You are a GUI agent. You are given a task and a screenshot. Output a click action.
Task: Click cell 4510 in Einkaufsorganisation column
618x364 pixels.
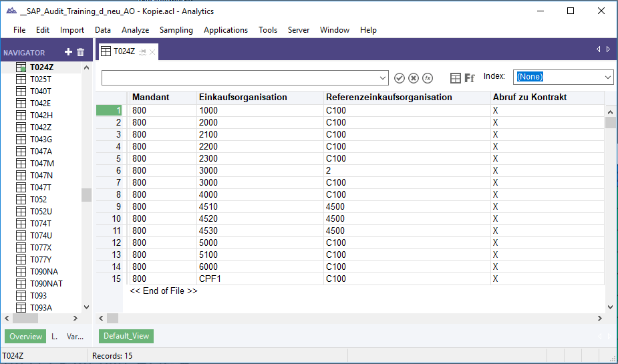click(x=260, y=207)
